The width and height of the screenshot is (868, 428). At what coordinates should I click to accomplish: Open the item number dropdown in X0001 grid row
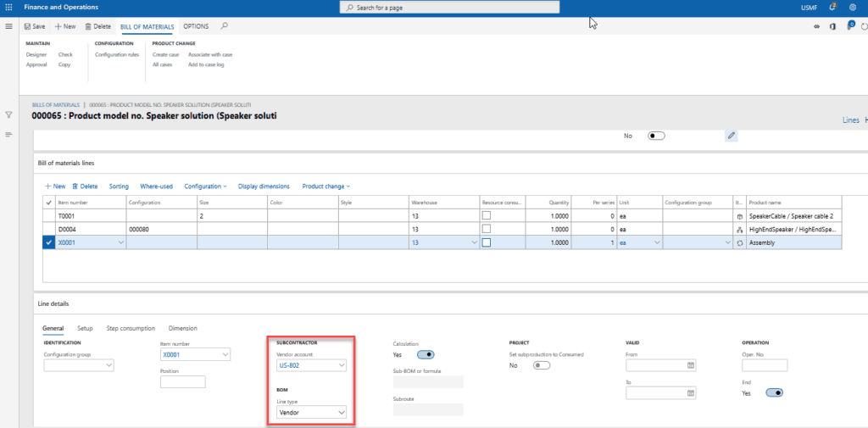(120, 242)
